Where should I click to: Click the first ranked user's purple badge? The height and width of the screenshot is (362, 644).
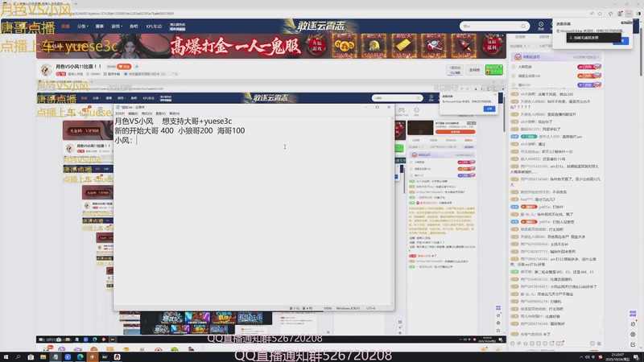[x=589, y=67]
